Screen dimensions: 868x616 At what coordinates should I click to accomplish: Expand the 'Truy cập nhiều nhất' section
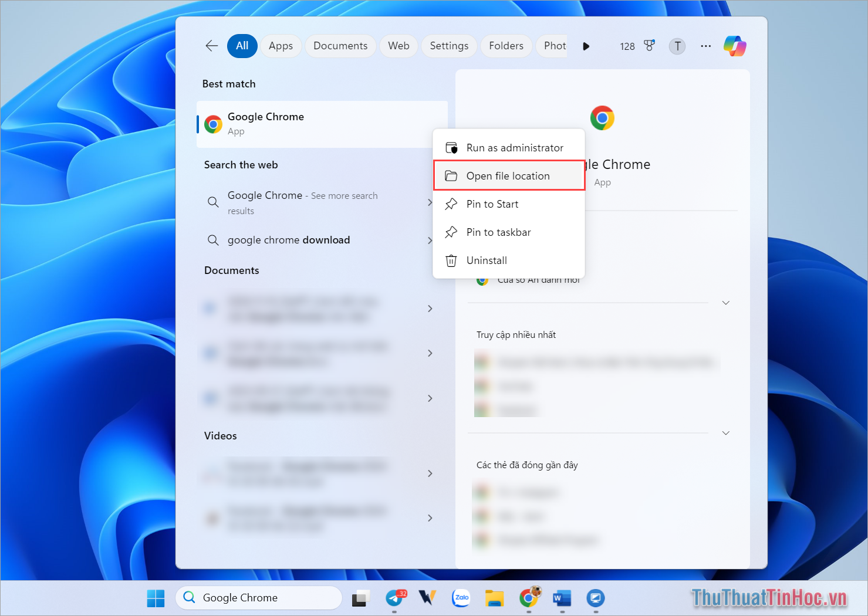click(x=726, y=302)
